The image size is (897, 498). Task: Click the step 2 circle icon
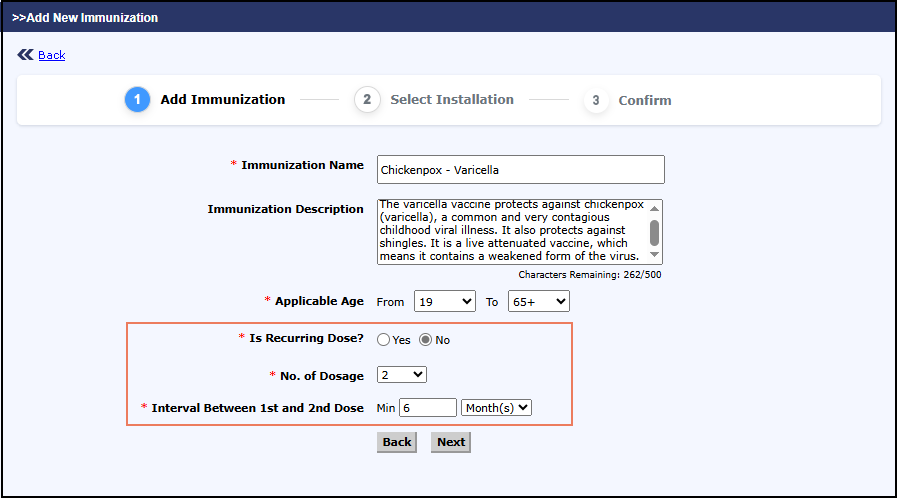coord(367,100)
